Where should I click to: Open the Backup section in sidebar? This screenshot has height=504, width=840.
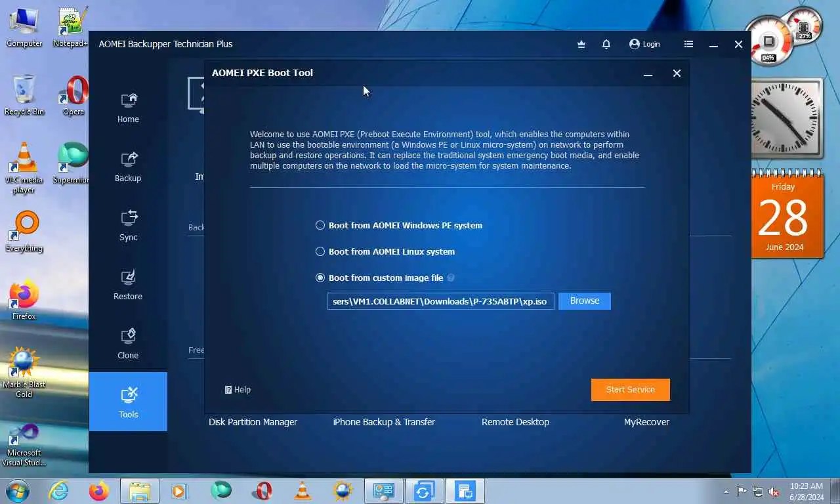coord(128,167)
